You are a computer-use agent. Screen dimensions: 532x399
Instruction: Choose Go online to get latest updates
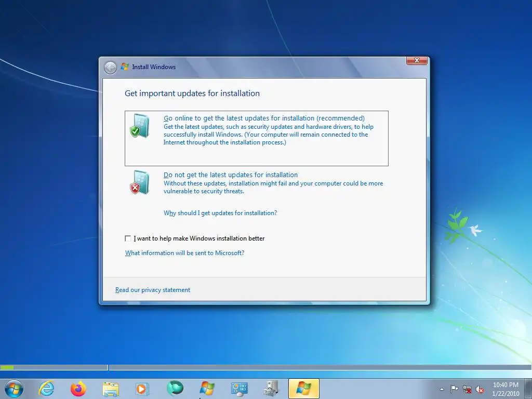(257, 138)
